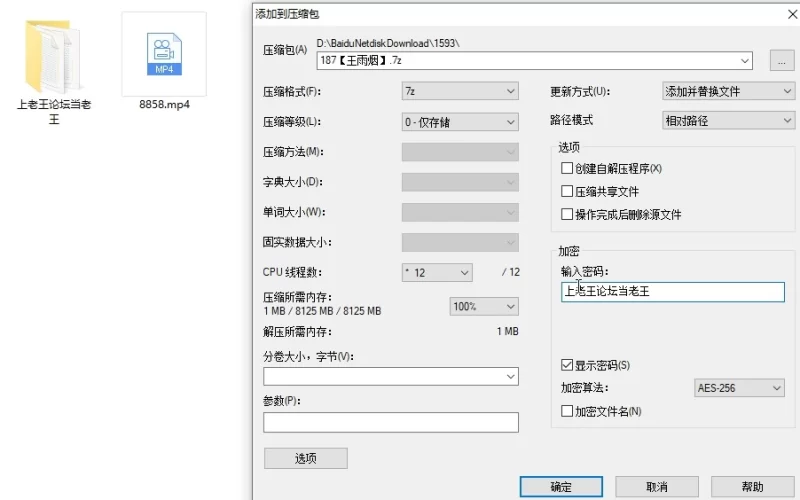The height and width of the screenshot is (500, 800).
Task: Open the 压缩等级 dropdown showing 0 - 仅存储
Action: point(460,122)
